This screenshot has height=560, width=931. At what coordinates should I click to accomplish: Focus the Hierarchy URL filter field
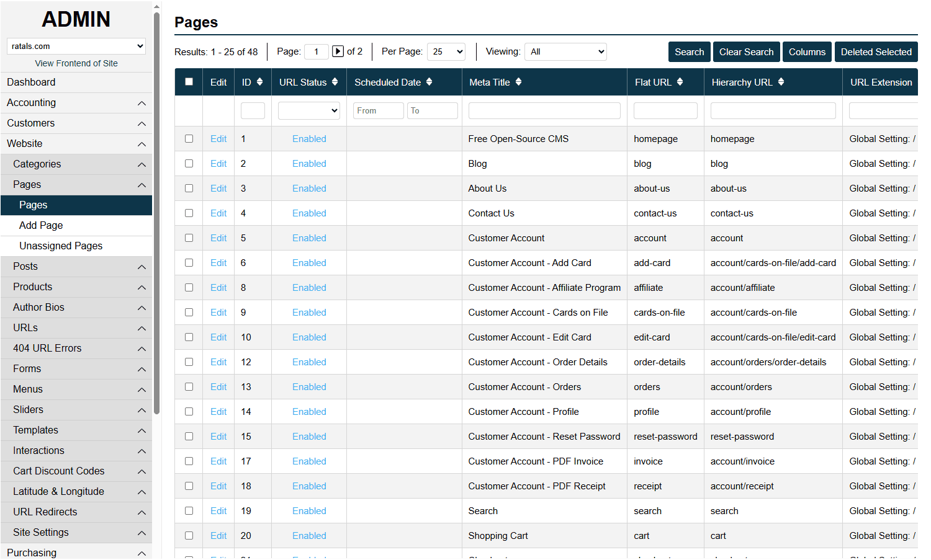773,110
